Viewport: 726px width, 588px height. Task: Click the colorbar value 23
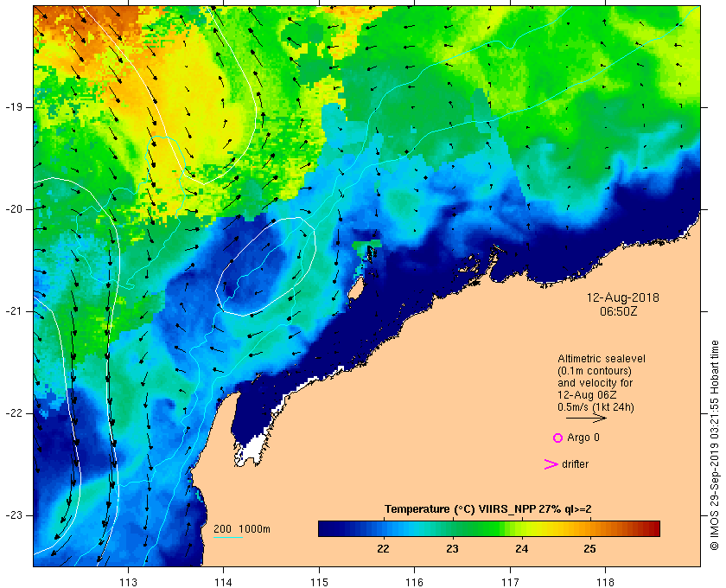pyautogui.click(x=452, y=548)
